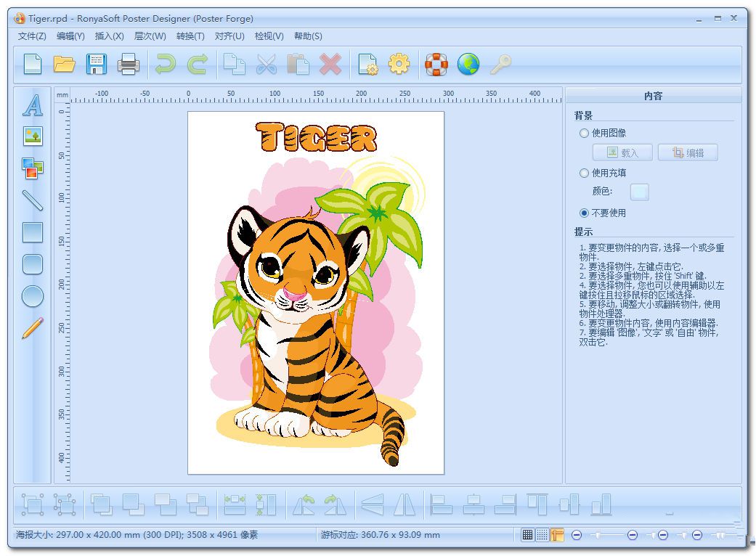
Task: Open the 插入(X) menu
Action: point(110,36)
